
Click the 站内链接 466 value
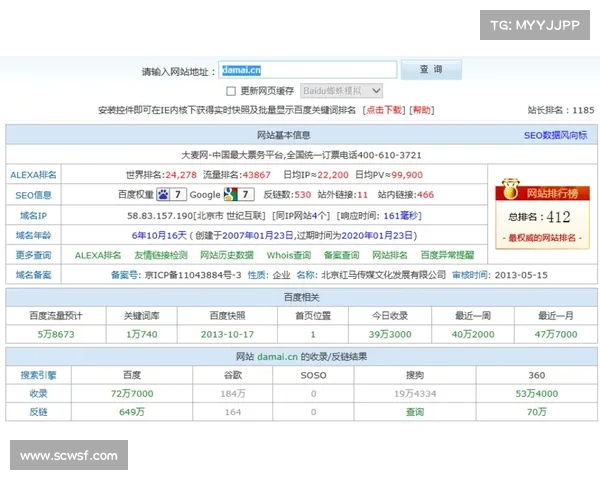click(426, 195)
